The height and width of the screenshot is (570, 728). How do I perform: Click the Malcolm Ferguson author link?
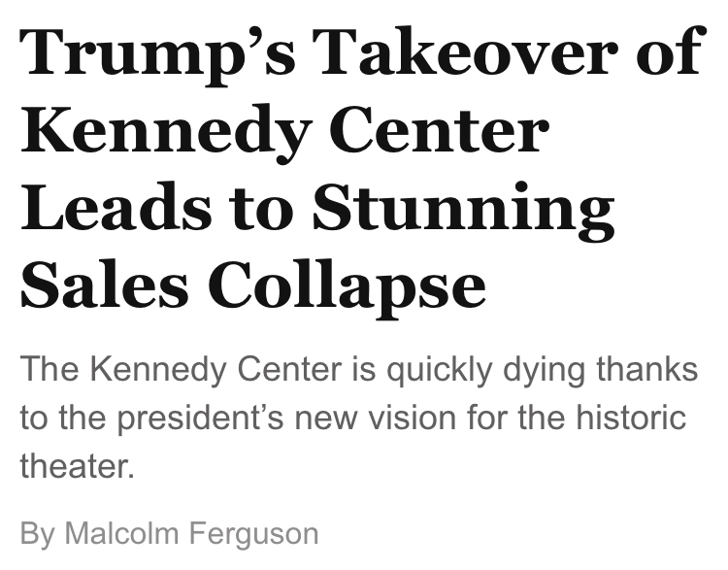click(x=191, y=533)
